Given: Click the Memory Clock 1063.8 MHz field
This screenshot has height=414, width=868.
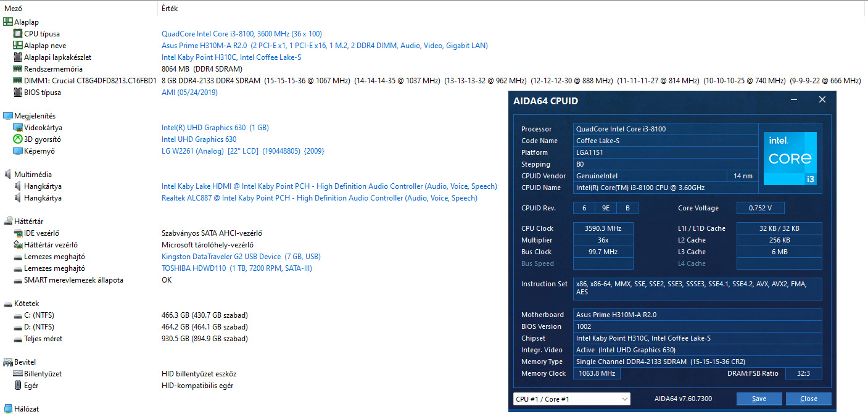Looking at the screenshot, I should click(597, 373).
